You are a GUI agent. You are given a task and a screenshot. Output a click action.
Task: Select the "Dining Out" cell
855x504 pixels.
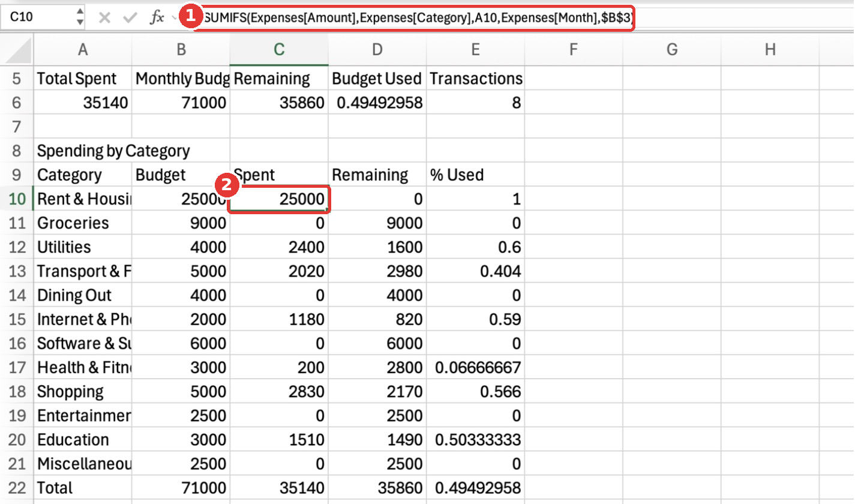pos(83,295)
